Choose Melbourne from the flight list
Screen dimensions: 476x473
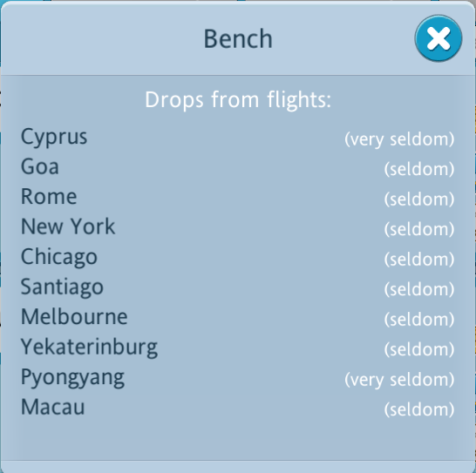[x=74, y=317]
